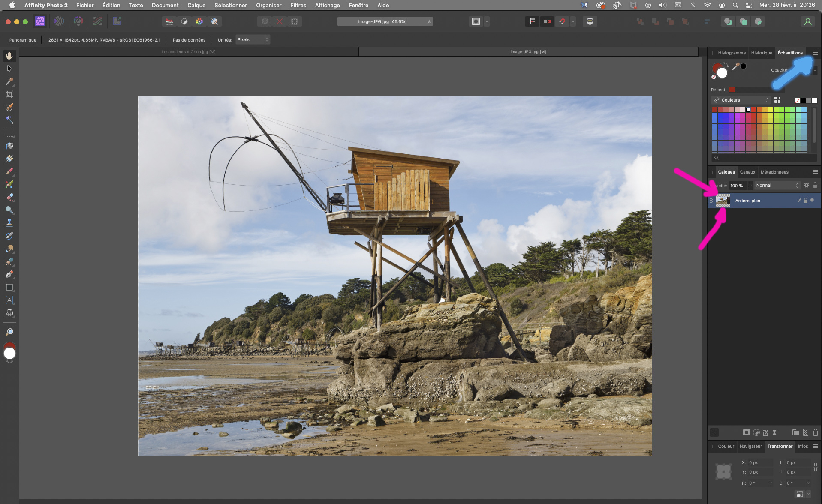Open the Assistant robot settings

tap(590, 21)
